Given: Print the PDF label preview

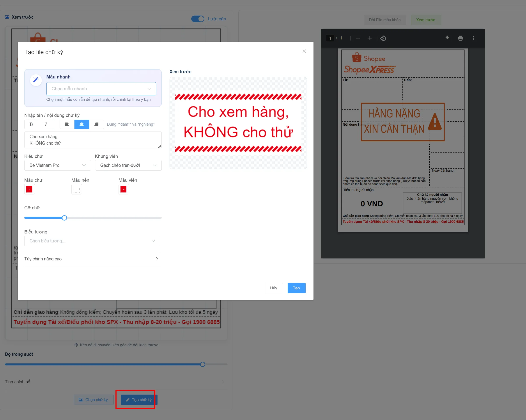Looking at the screenshot, I should [x=460, y=38].
